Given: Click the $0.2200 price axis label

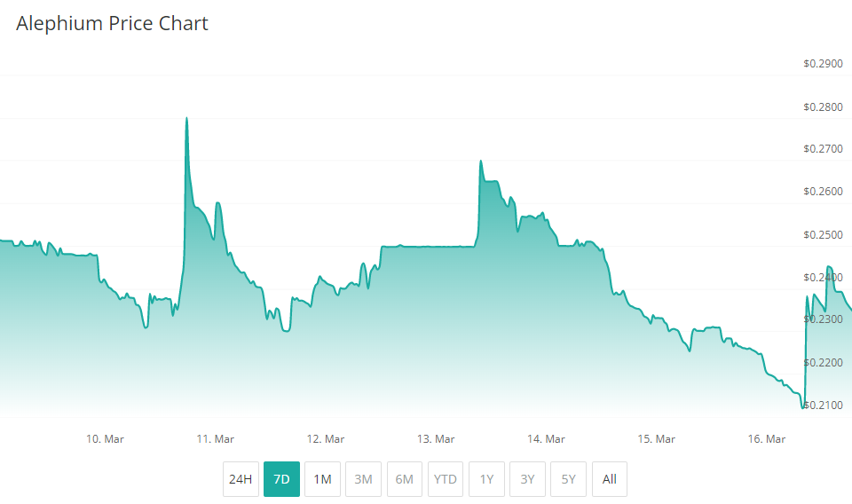Looking at the screenshot, I should coord(821,363).
